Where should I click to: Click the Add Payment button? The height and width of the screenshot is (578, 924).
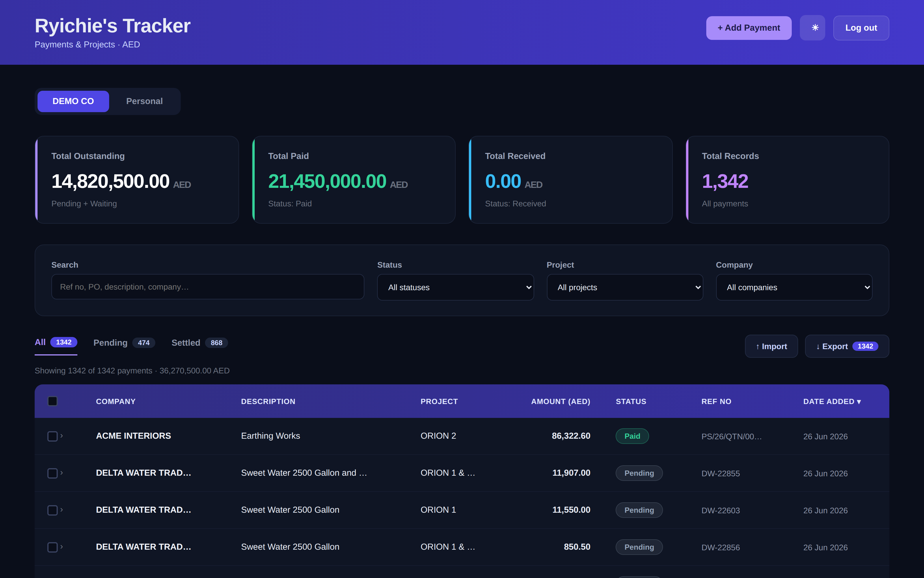coord(748,28)
